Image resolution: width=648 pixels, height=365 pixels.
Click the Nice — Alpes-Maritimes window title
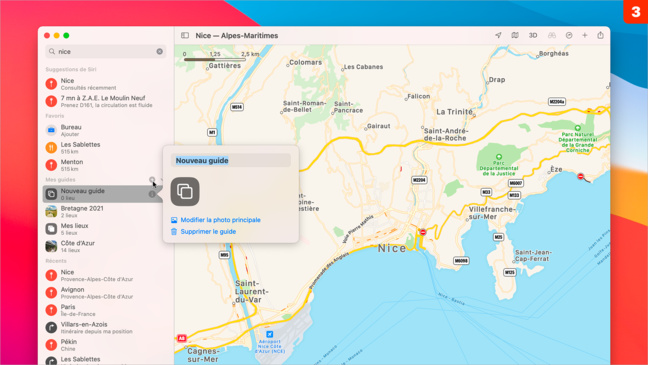pos(236,36)
